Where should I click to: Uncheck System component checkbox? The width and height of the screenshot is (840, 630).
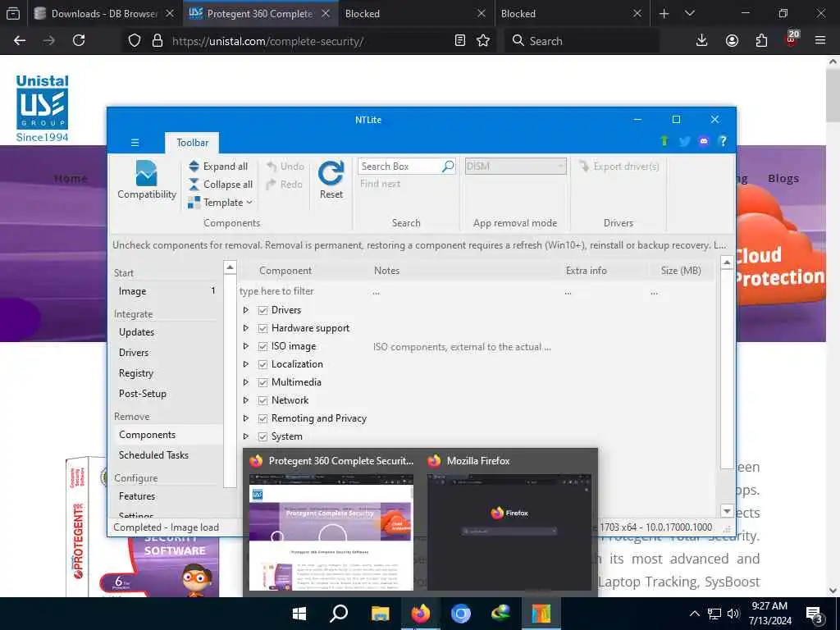(263, 436)
